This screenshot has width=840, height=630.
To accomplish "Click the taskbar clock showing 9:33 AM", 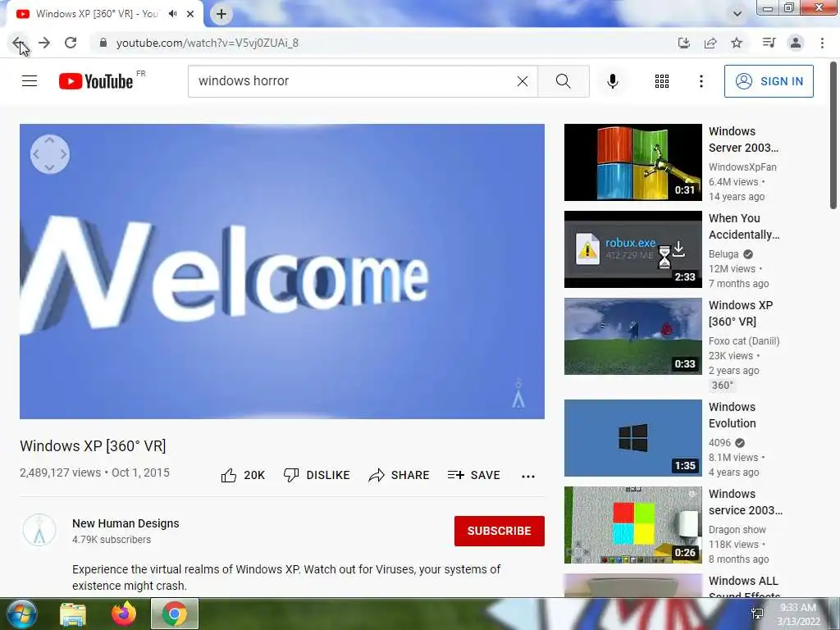I will pos(798,614).
